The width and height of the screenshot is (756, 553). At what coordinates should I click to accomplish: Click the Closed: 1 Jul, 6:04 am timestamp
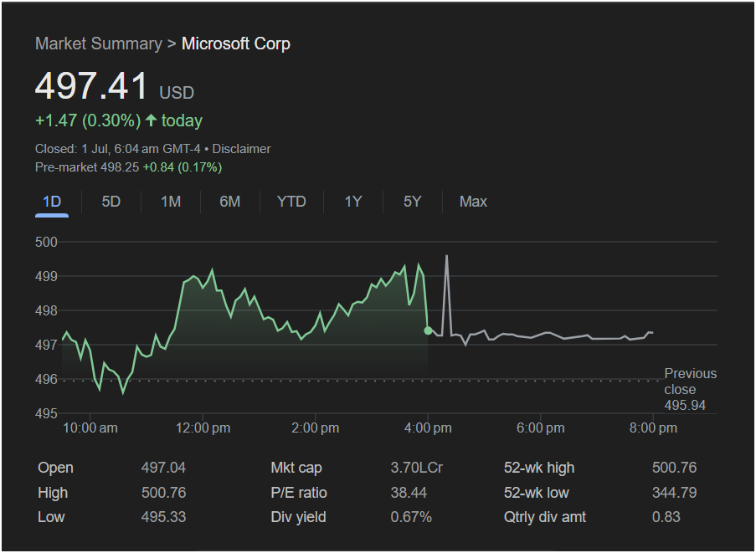(x=118, y=149)
